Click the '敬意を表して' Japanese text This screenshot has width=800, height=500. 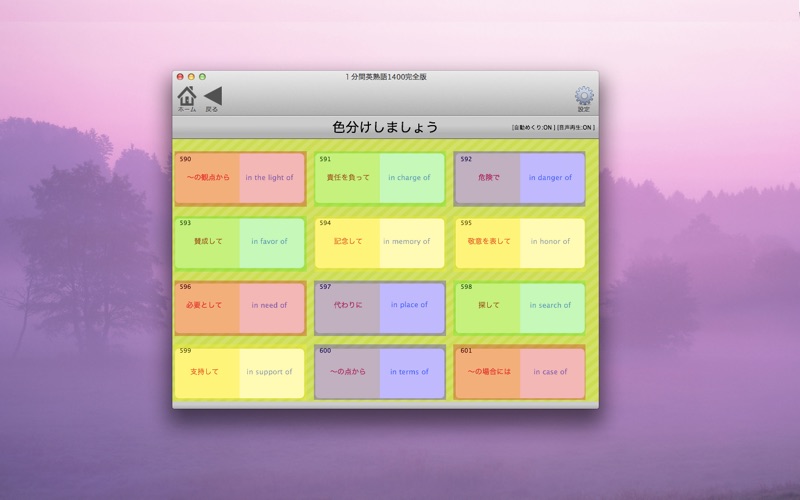click(489, 241)
